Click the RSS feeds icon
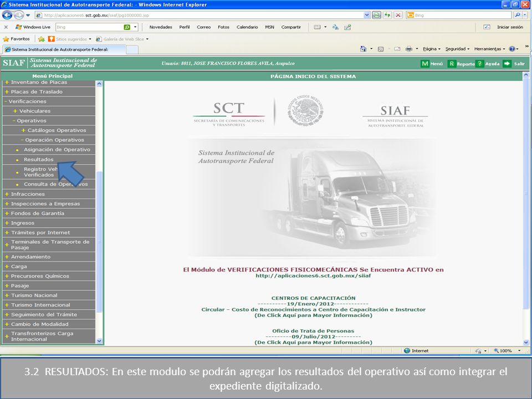Viewport: 532px width, 399px height. pos(381,49)
